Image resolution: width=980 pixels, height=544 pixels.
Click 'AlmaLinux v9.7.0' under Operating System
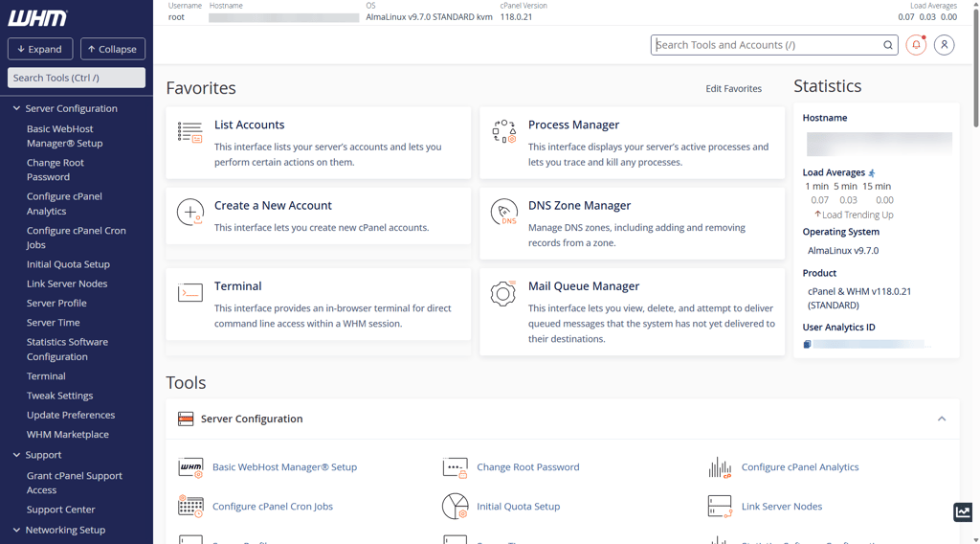(x=843, y=251)
